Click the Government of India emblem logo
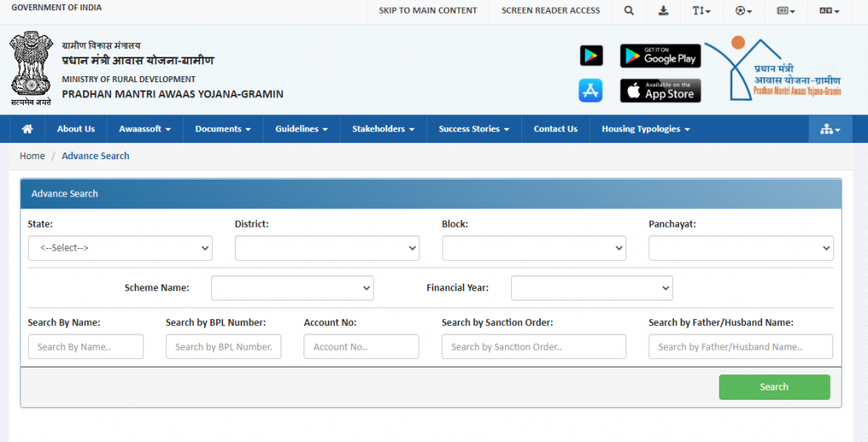The width and height of the screenshot is (868, 442). (x=31, y=68)
